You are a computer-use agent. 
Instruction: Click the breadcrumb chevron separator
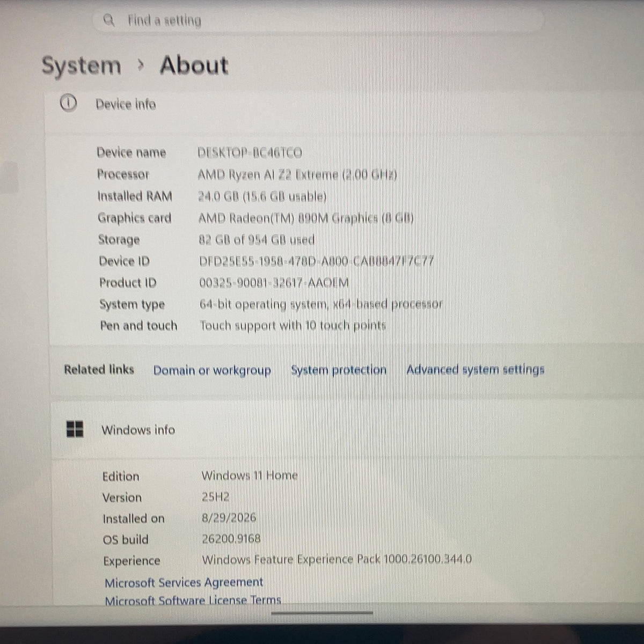coord(141,65)
